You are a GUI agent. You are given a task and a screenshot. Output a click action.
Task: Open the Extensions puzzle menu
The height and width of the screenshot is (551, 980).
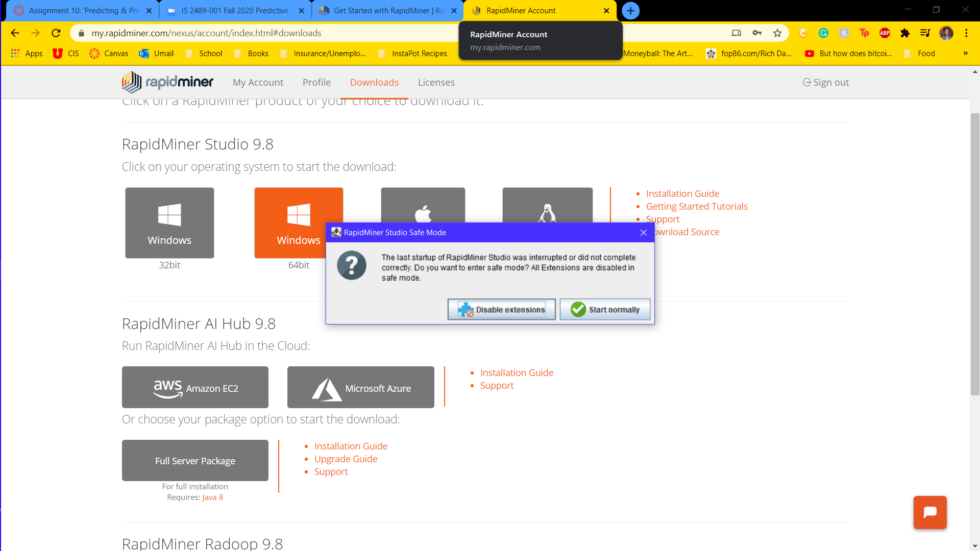tap(905, 33)
